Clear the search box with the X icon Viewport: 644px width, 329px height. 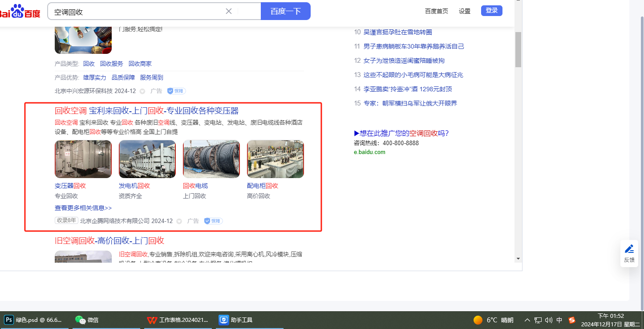tap(229, 11)
